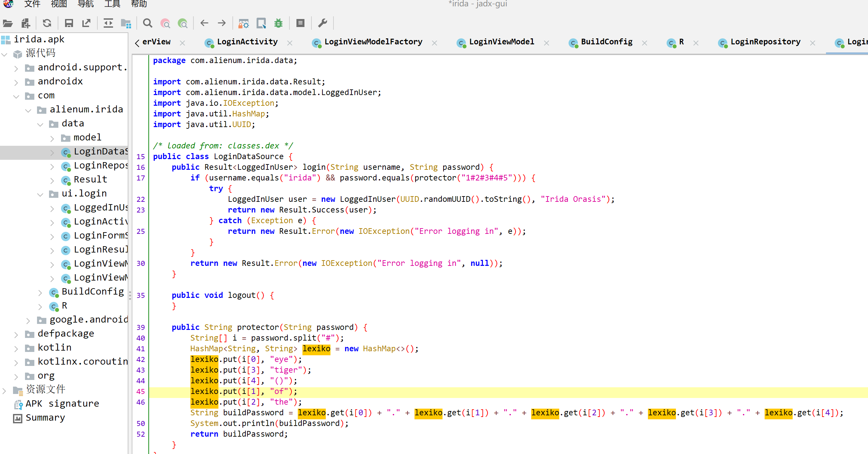This screenshot has width=868, height=454.
Task: Switch to the LoginViewModel tab
Action: pyautogui.click(x=501, y=42)
